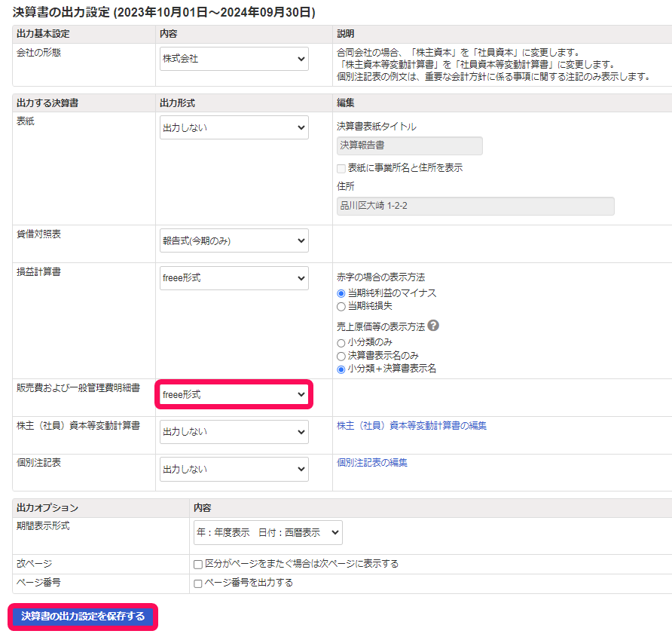Open the 期間表示形式 dropdown
This screenshot has height=640, width=672.
(268, 532)
